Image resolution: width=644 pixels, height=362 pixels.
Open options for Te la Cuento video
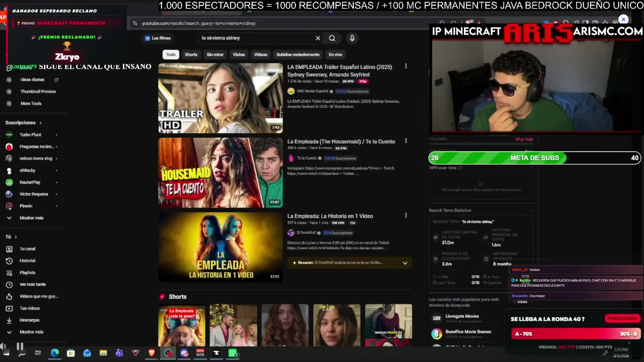(406, 141)
